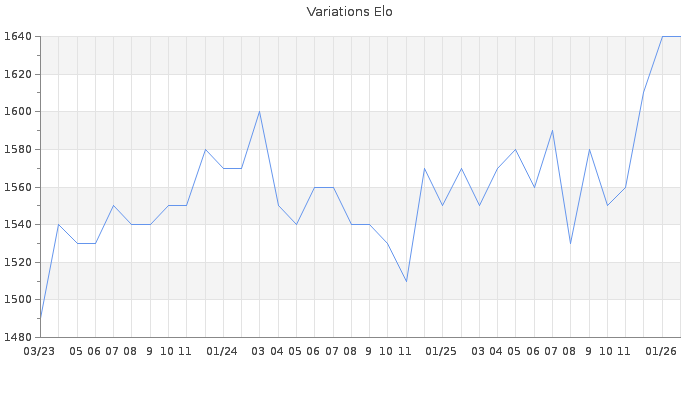
Task: Click the 1500 y-axis label
Action: click(18, 300)
